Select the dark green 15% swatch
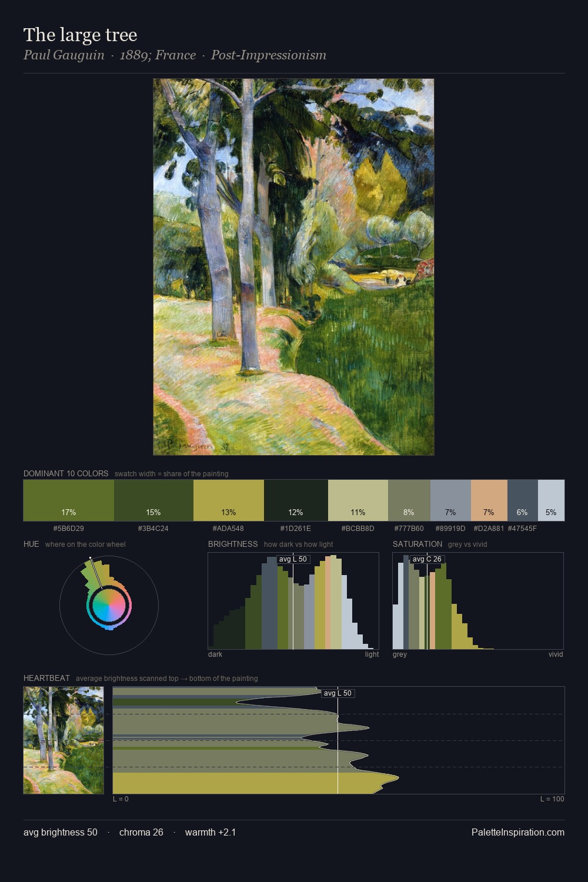 click(153, 500)
